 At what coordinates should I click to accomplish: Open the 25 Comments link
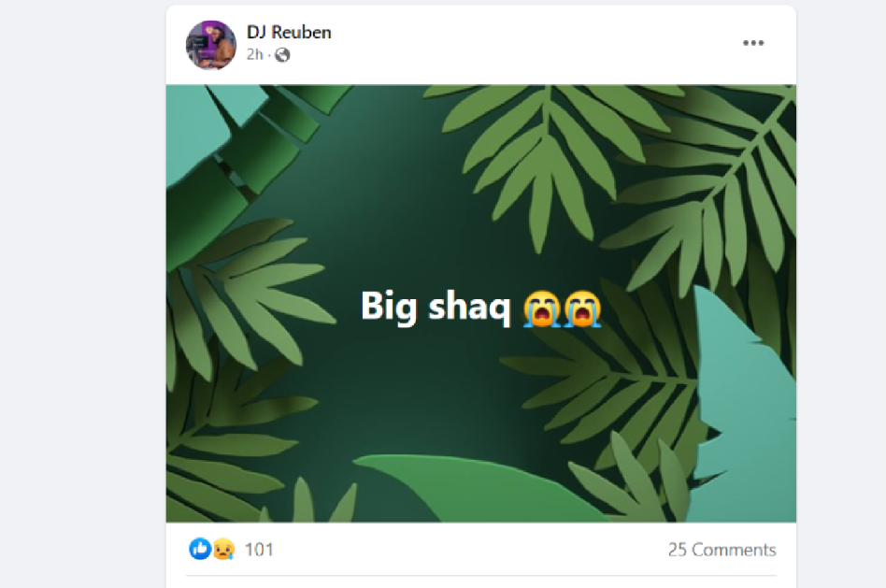pos(722,550)
